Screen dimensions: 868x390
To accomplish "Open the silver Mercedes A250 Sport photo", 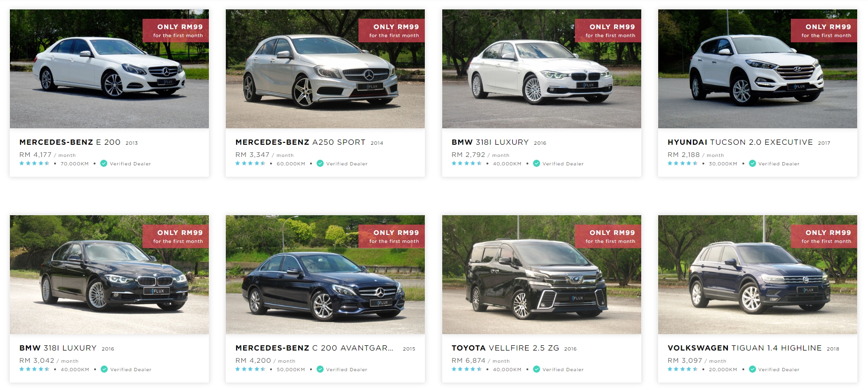I will click(325, 69).
